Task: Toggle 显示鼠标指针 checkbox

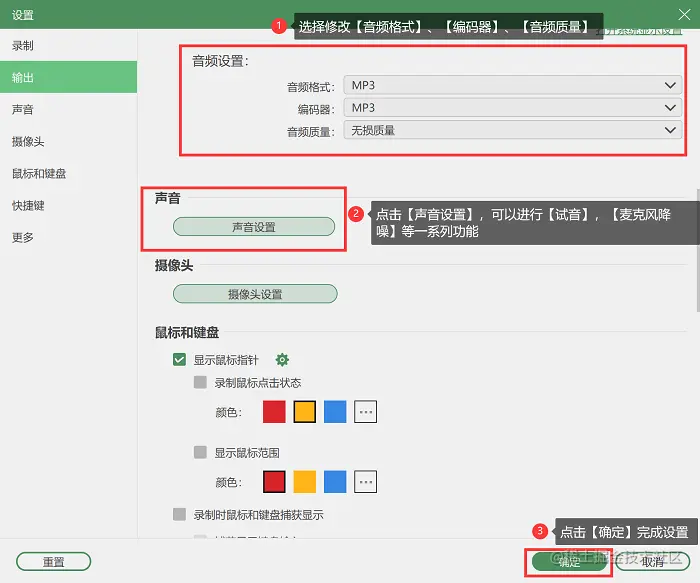Action: 179,360
